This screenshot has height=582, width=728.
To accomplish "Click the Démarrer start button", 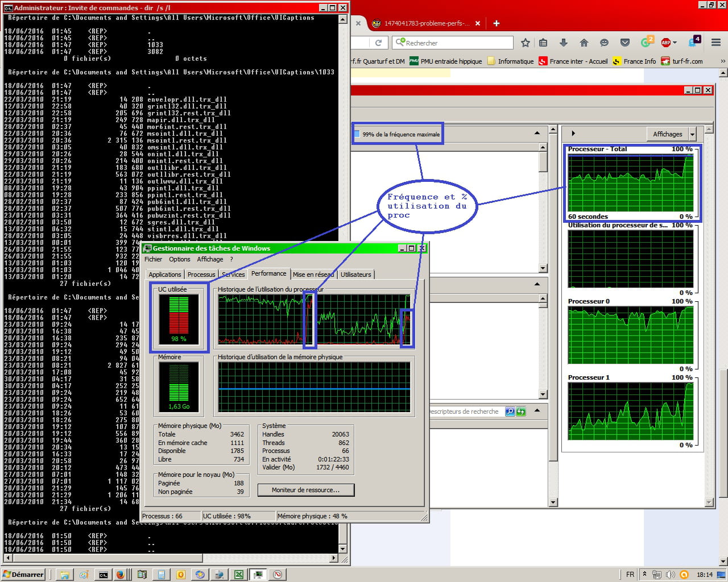I will tap(23, 575).
